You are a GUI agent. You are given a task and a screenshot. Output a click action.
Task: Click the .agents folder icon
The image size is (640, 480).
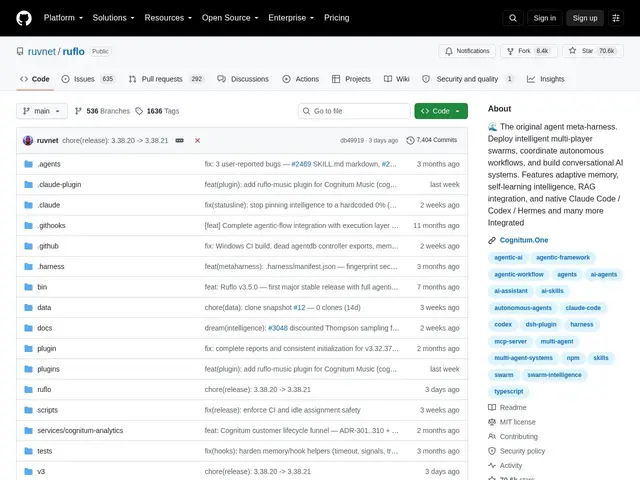point(28,164)
